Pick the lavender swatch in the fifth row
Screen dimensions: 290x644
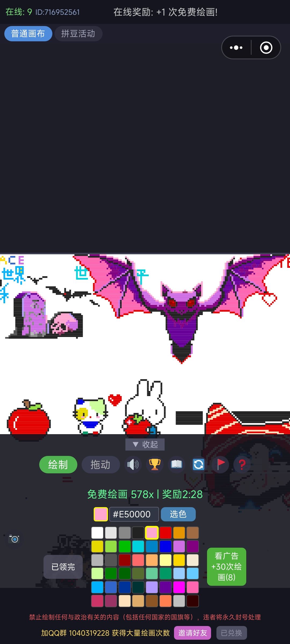[152, 587]
